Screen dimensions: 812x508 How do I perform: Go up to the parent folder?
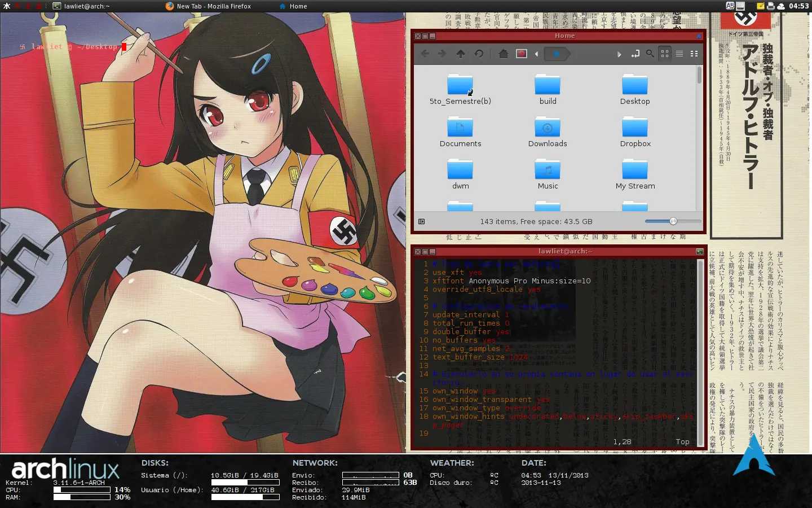[x=461, y=54]
